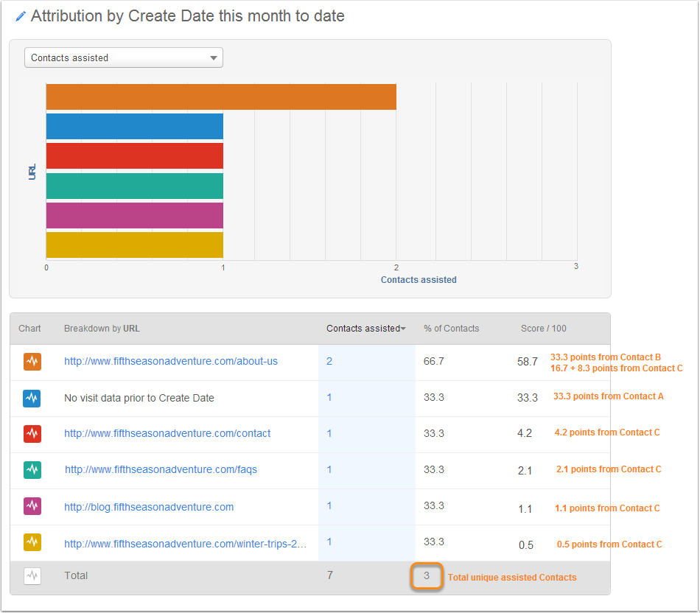
Task: Click the 'No visit data prior to Create Date' text
Action: click(139, 398)
